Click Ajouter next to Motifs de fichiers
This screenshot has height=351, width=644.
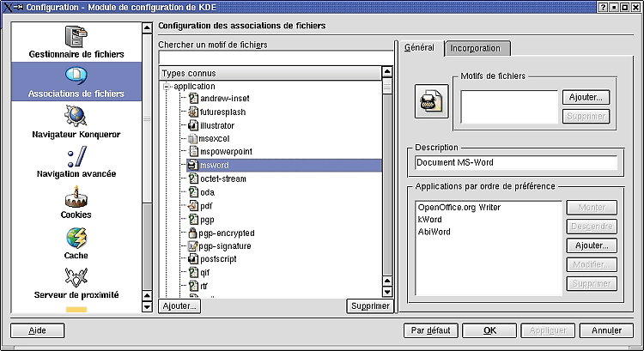tap(586, 97)
